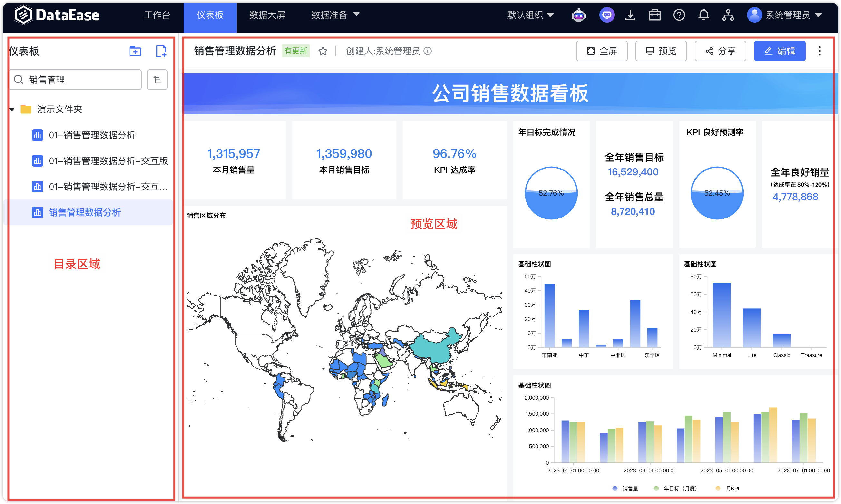Click the 演示文件夹 folder row

tap(88, 109)
